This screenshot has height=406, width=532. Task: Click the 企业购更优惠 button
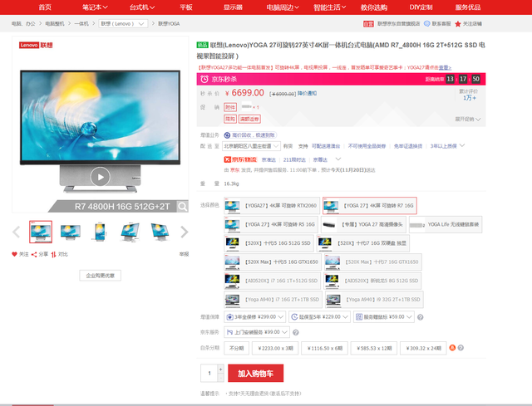pyautogui.click(x=100, y=276)
